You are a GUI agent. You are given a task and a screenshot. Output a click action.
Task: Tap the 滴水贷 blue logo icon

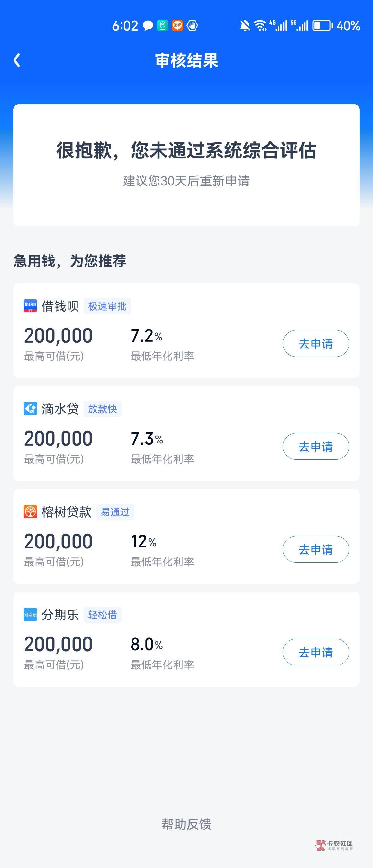tap(30, 409)
